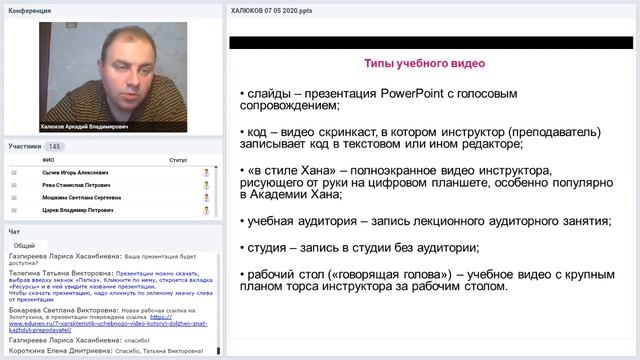Click the chat message спасибо! from Газгиреева

pyautogui.click(x=137, y=340)
